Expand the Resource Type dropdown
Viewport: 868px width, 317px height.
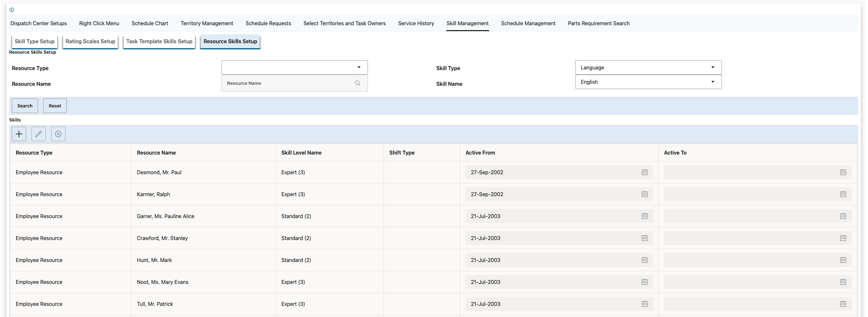click(294, 67)
